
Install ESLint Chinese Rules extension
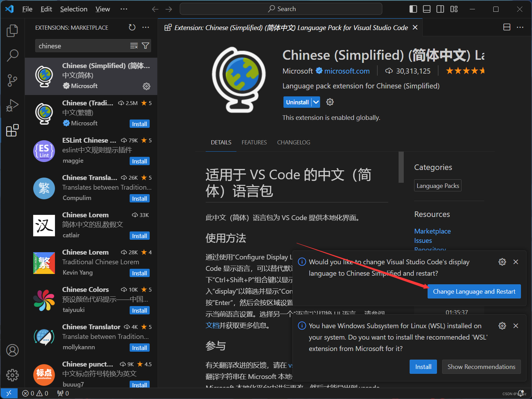[140, 161]
